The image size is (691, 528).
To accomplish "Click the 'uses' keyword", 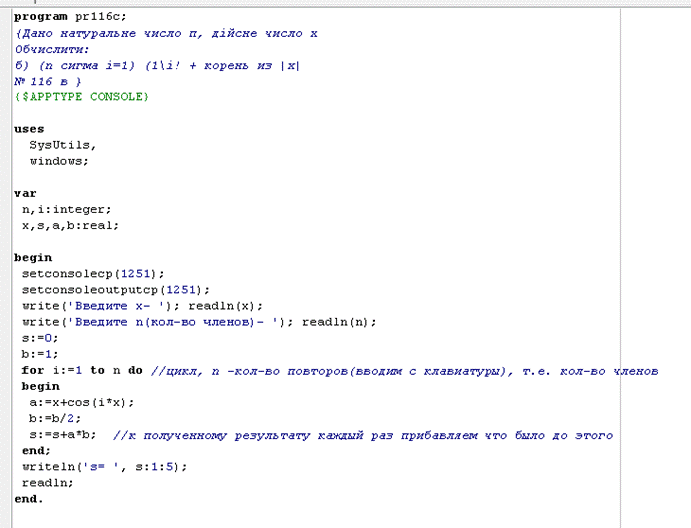I will click(29, 129).
